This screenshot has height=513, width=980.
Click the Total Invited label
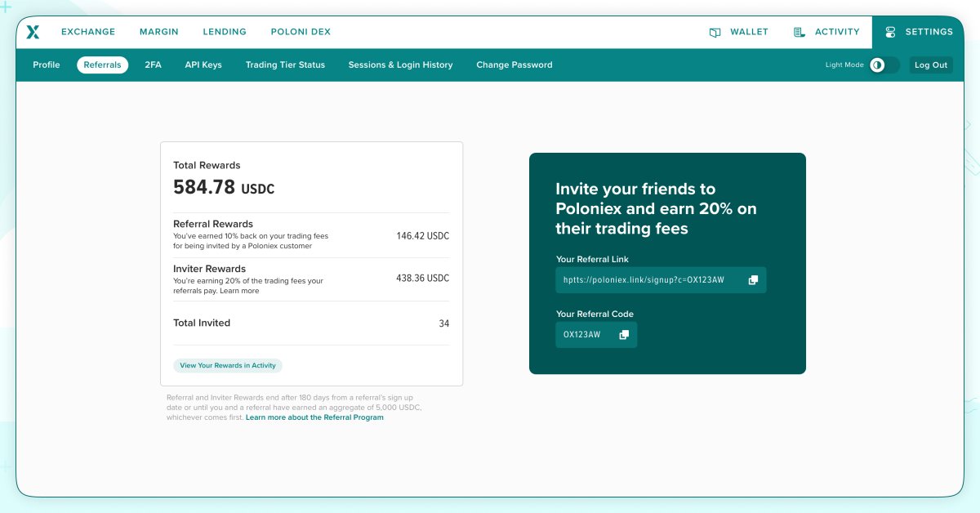[x=202, y=323]
